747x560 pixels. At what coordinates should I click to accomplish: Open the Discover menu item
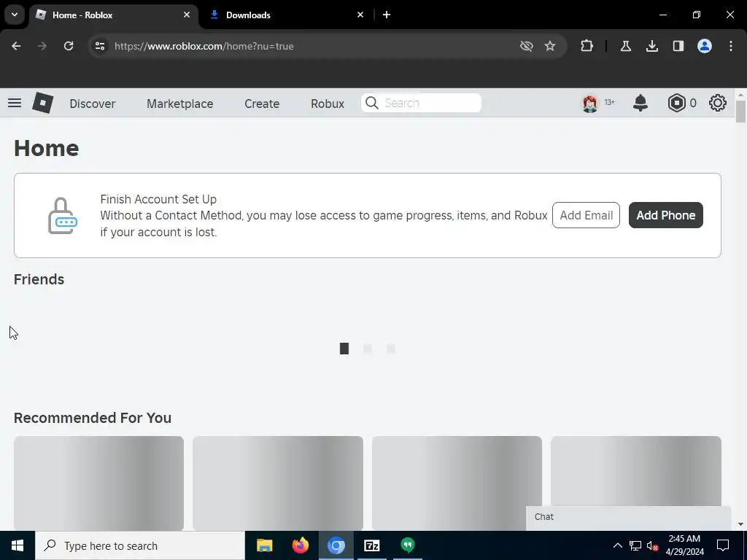coord(93,104)
